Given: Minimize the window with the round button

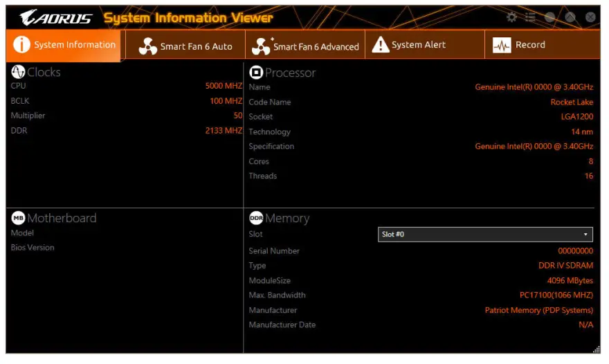Looking at the screenshot, I should 549,17.
